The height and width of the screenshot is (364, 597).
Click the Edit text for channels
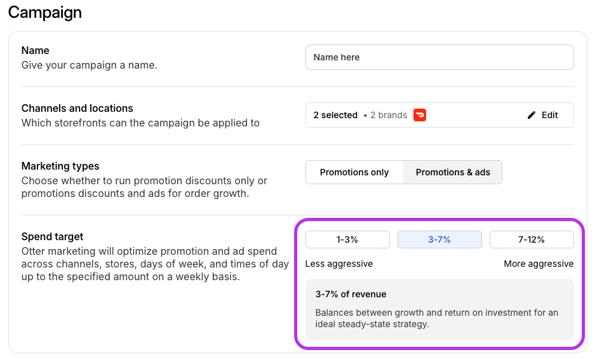[549, 115]
